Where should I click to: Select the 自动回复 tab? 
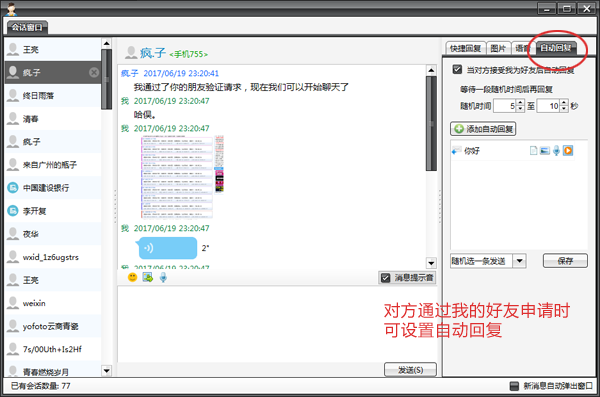click(556, 47)
